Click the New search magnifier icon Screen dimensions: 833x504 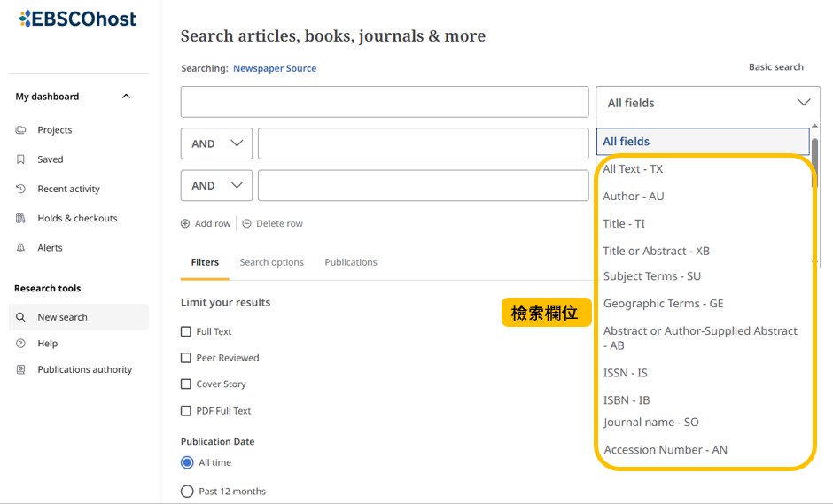point(21,317)
